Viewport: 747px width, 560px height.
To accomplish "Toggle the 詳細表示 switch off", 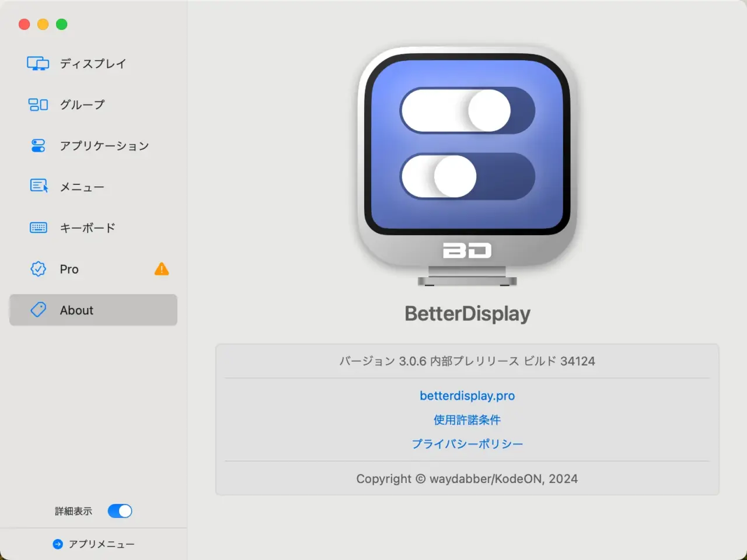I will point(120,511).
